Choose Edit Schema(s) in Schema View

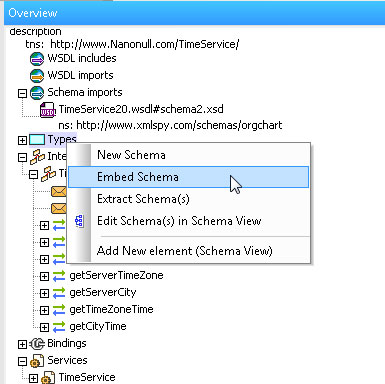click(x=189, y=221)
